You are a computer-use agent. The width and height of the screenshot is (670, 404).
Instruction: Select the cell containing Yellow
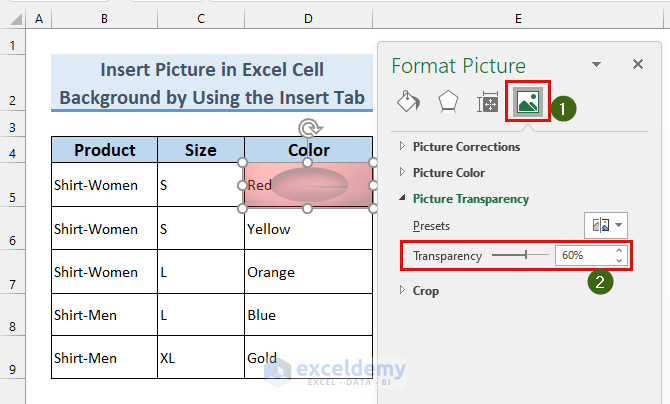pos(308,229)
